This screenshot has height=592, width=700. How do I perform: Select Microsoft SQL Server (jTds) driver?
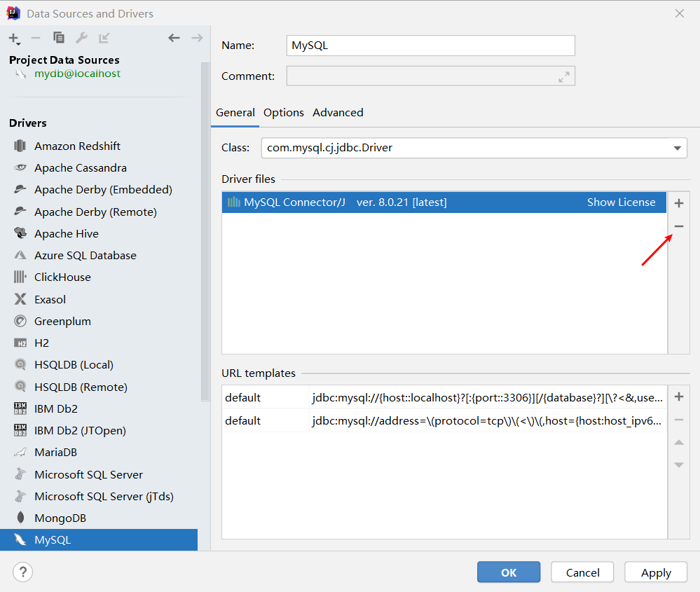[99, 496]
